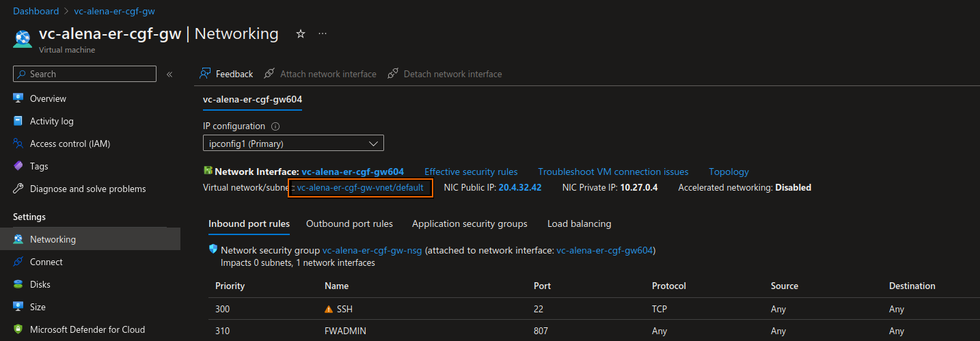The width and height of the screenshot is (980, 341).
Task: Select the SSH rule name cell
Action: point(344,309)
